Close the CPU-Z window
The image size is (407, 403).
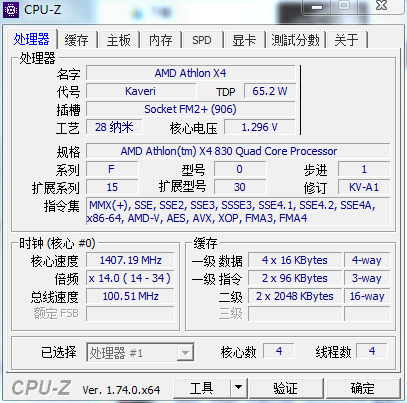pyautogui.click(x=382, y=6)
